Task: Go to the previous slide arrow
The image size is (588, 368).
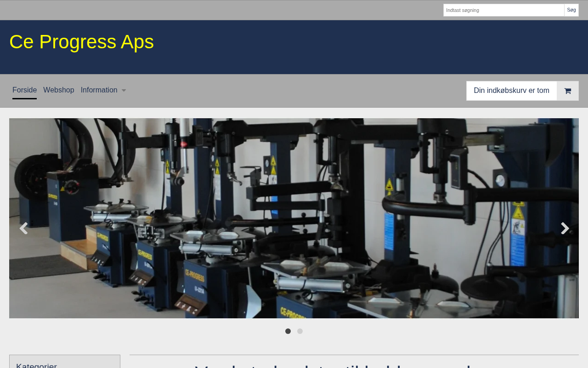Action: pos(23,228)
